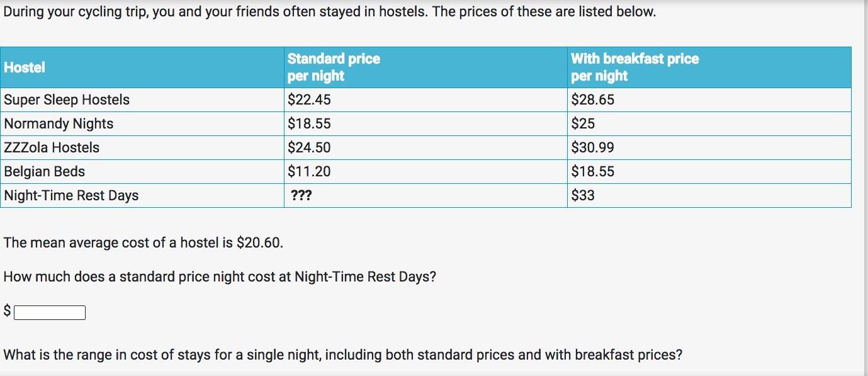
Task: Click the Hostel column header
Action: (25, 67)
